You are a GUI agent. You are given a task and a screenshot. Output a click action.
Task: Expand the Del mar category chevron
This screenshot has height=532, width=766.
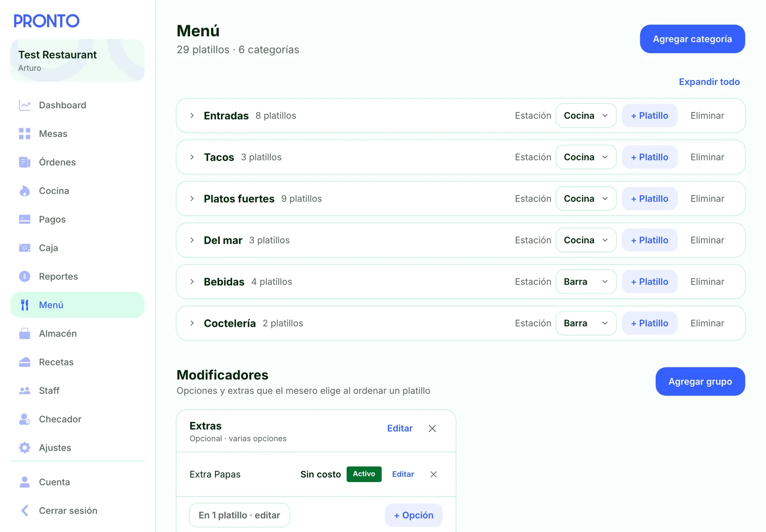click(192, 240)
